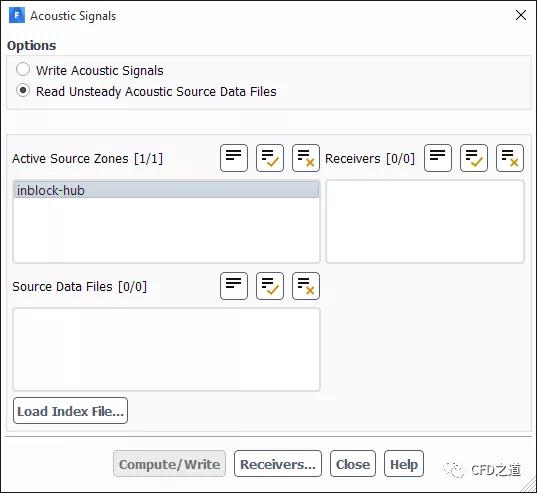537x493 pixels.
Task: Open the Receivers dialog
Action: point(278,464)
